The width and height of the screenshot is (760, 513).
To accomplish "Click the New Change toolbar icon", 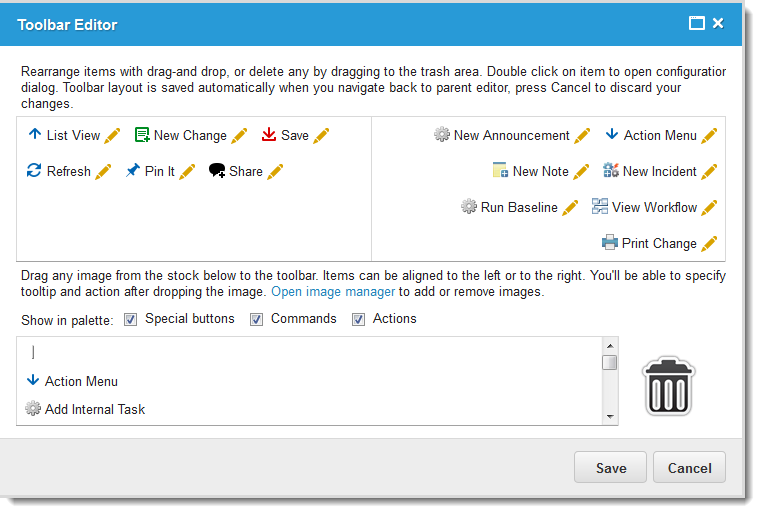I will coord(142,135).
